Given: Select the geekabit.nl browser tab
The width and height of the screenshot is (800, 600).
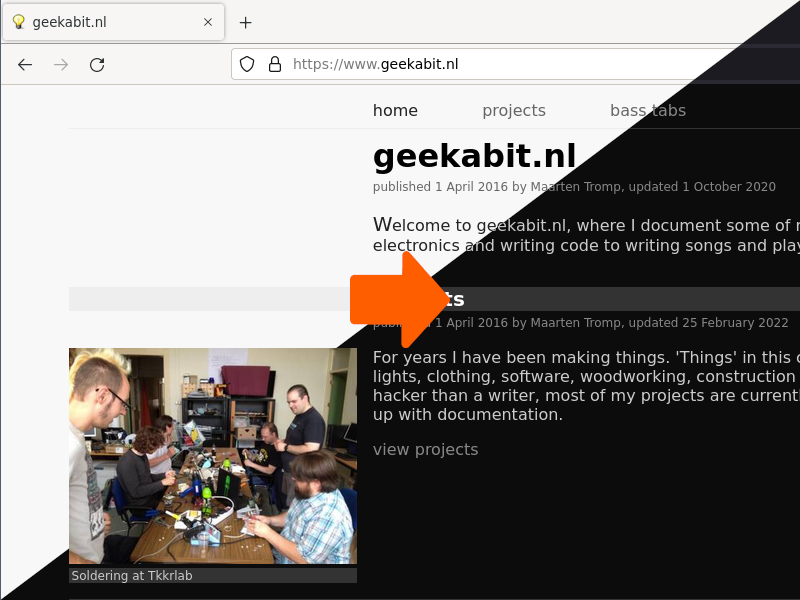Looking at the screenshot, I should click(113, 22).
